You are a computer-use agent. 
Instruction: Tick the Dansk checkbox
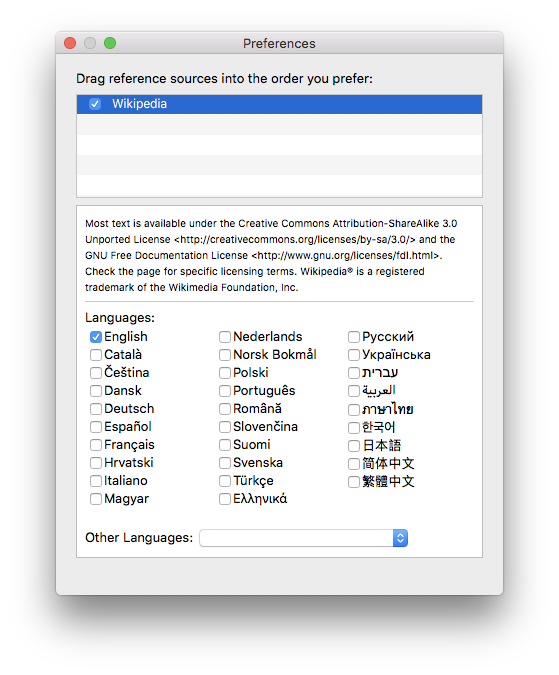[96, 391]
